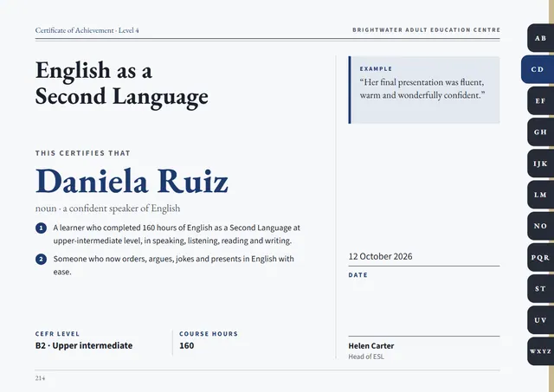Viewport: 554px width, 392px height.
Task: Open the PQR index tab
Action: [x=540, y=258]
